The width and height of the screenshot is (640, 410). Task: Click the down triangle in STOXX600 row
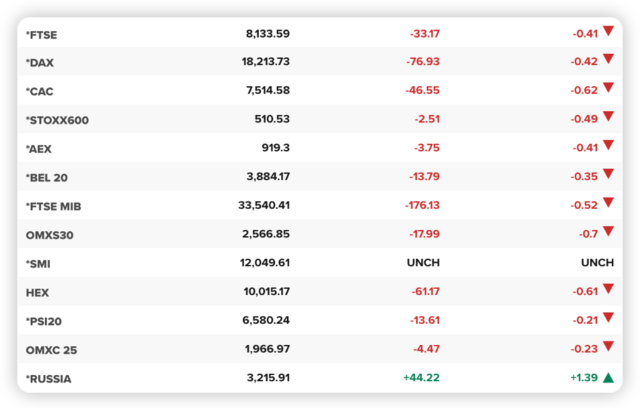tap(608, 117)
